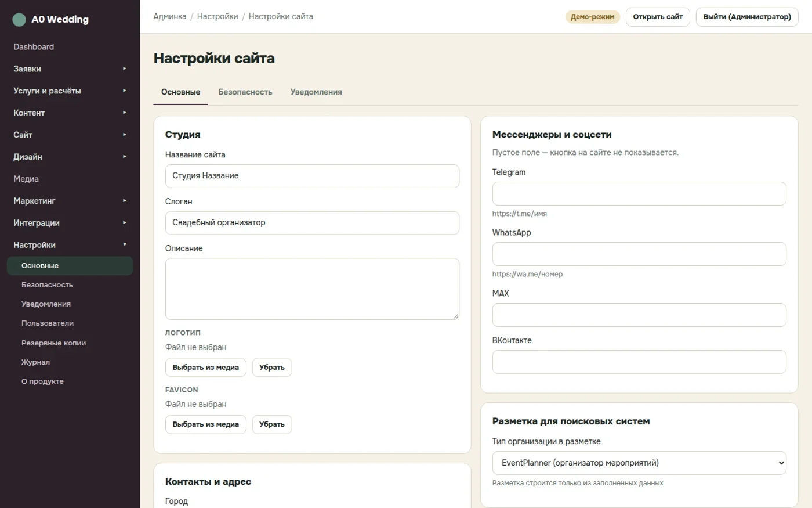Expand the Дизайн sidebar section

tap(70, 157)
